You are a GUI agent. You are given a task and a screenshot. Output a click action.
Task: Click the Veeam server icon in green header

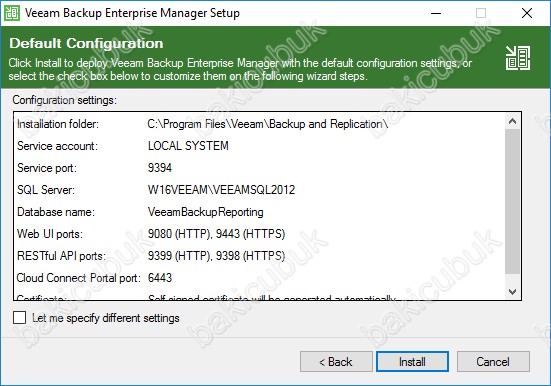pos(518,58)
